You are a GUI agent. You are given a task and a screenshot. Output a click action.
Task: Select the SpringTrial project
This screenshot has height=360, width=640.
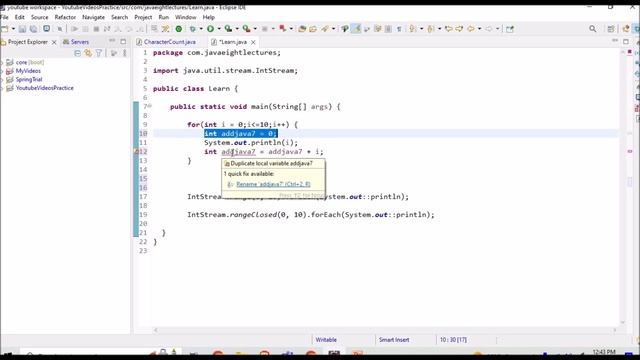click(x=29, y=80)
